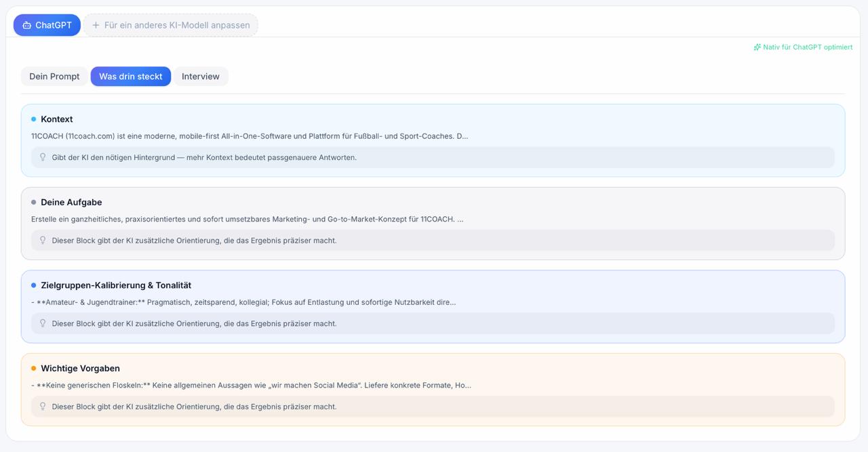Click the lightbulb icon in Wichtige Vorgaben hint
This screenshot has width=868, height=452.
tap(43, 407)
